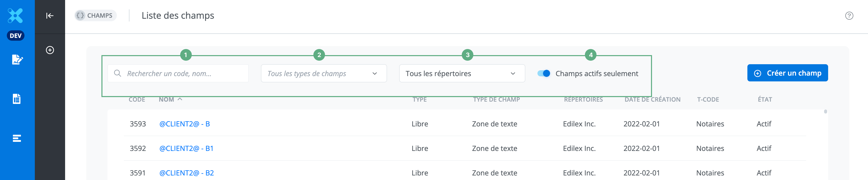Image resolution: width=868 pixels, height=180 pixels.
Task: Click the DEV environment badge
Action: pyautogui.click(x=15, y=35)
